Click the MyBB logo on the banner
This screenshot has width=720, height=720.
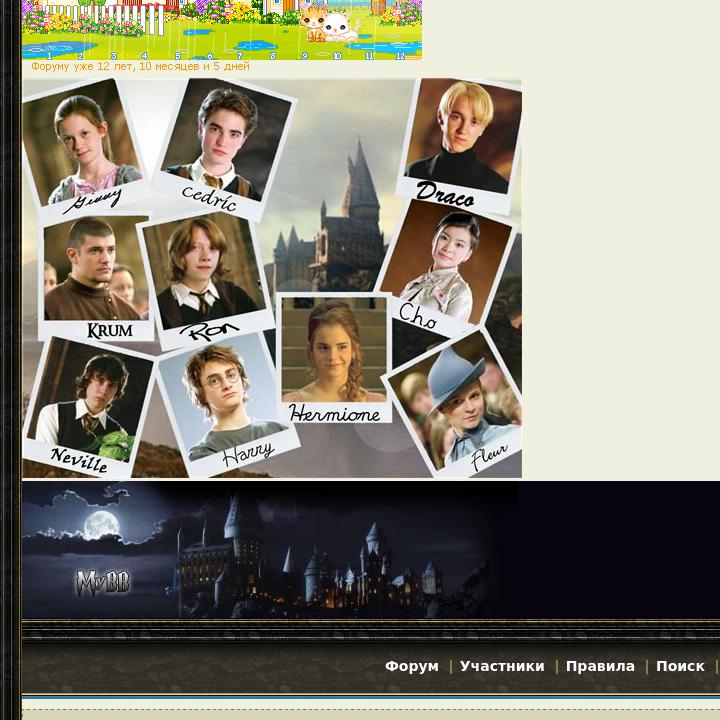(103, 583)
